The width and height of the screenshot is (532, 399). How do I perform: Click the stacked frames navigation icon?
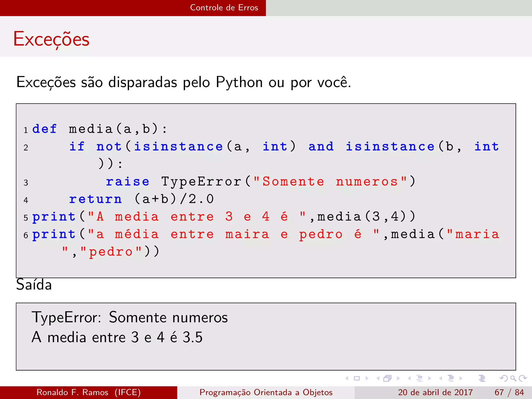click(x=388, y=378)
